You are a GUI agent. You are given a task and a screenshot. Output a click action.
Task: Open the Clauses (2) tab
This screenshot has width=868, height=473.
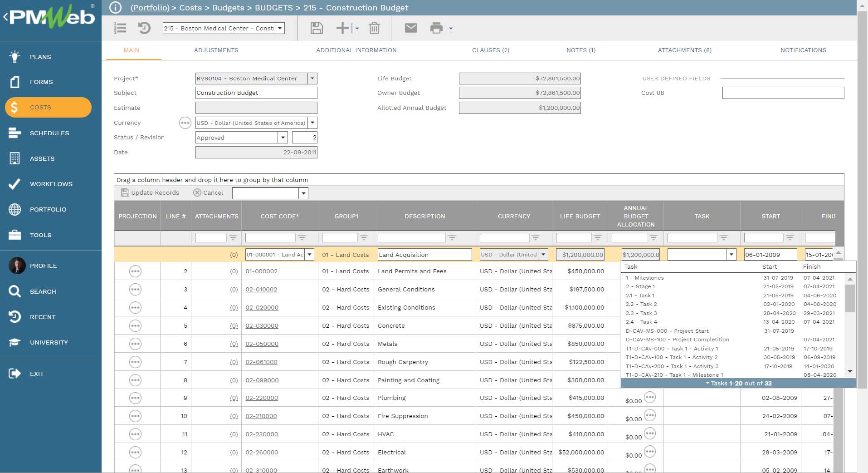pyautogui.click(x=491, y=50)
